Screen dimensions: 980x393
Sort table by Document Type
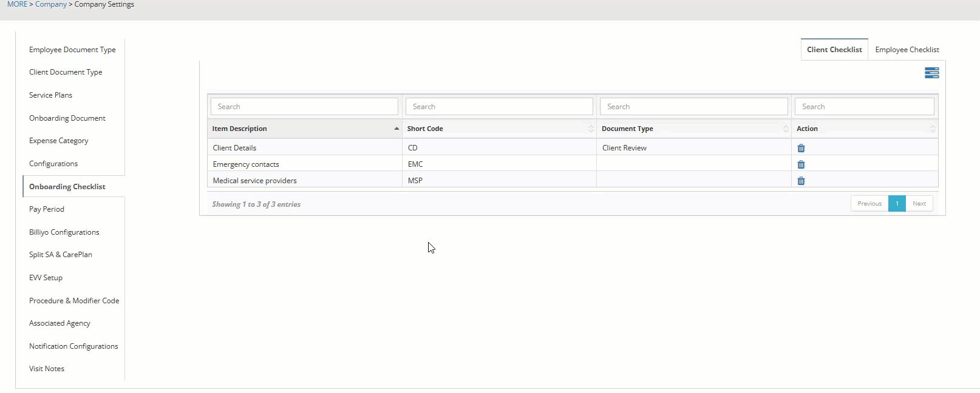[693, 129]
